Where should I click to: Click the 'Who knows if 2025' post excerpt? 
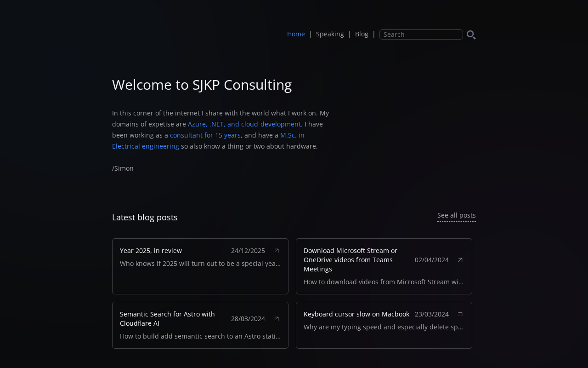tap(200, 264)
